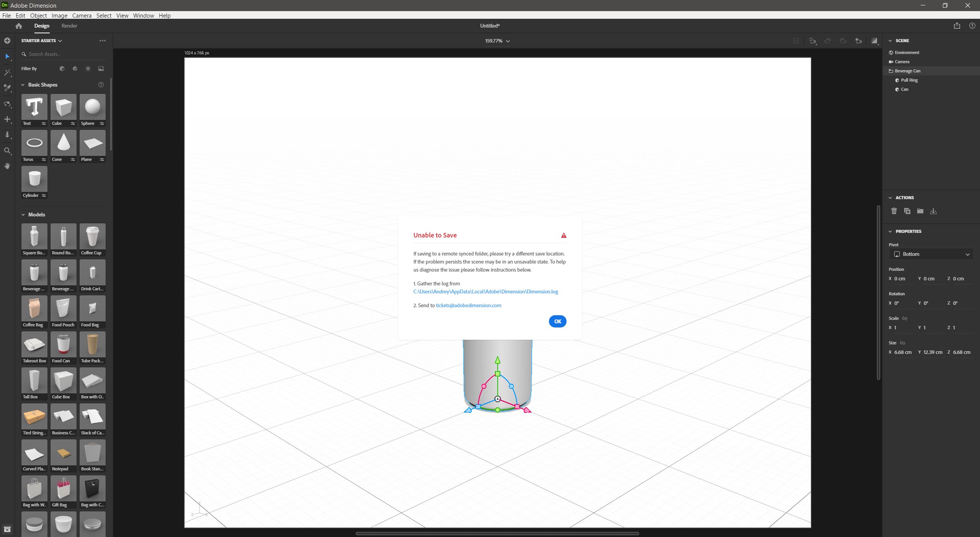980x537 pixels.
Task: Open the Camera menu
Action: coord(82,15)
